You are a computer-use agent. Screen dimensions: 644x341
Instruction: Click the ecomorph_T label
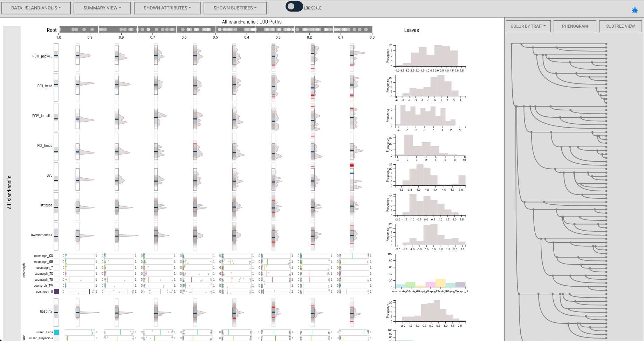(45, 268)
